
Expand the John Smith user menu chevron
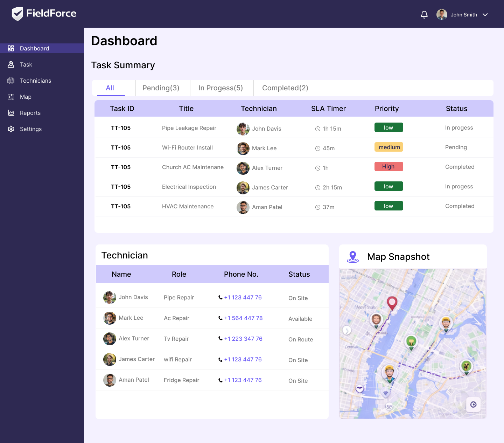[x=485, y=15]
